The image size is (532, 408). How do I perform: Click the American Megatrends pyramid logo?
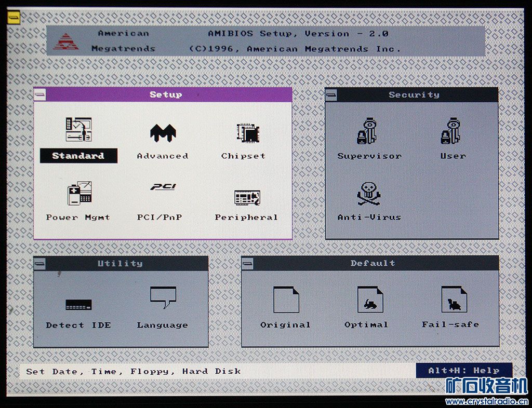pyautogui.click(x=66, y=42)
